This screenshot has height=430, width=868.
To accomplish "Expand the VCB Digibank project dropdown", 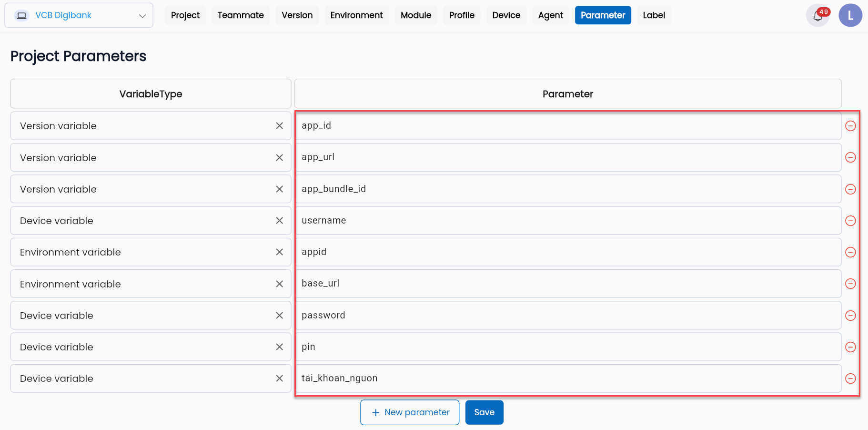I will click(79, 15).
